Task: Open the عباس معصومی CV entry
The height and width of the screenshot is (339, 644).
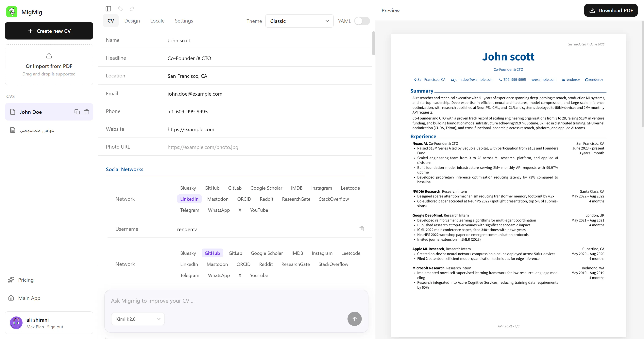Action: click(x=49, y=130)
